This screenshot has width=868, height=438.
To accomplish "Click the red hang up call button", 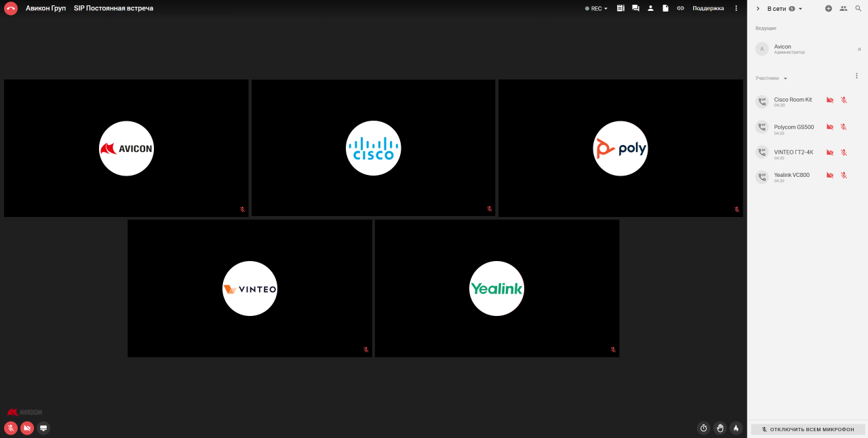I will (x=11, y=8).
